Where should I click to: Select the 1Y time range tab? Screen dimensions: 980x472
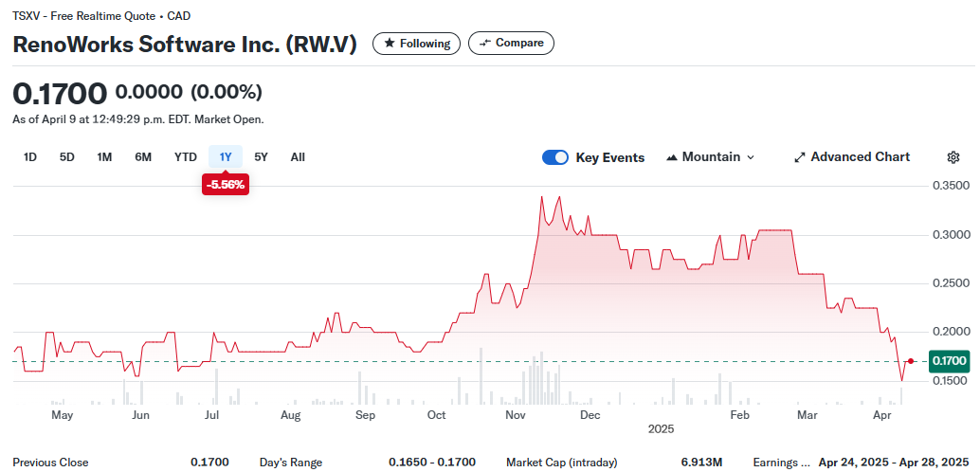pyautogui.click(x=226, y=157)
